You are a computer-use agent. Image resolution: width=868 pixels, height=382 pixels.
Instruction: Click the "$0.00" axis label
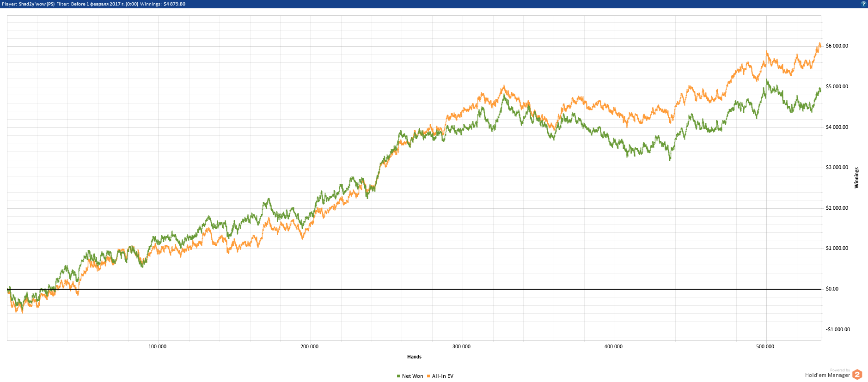[x=832, y=289]
